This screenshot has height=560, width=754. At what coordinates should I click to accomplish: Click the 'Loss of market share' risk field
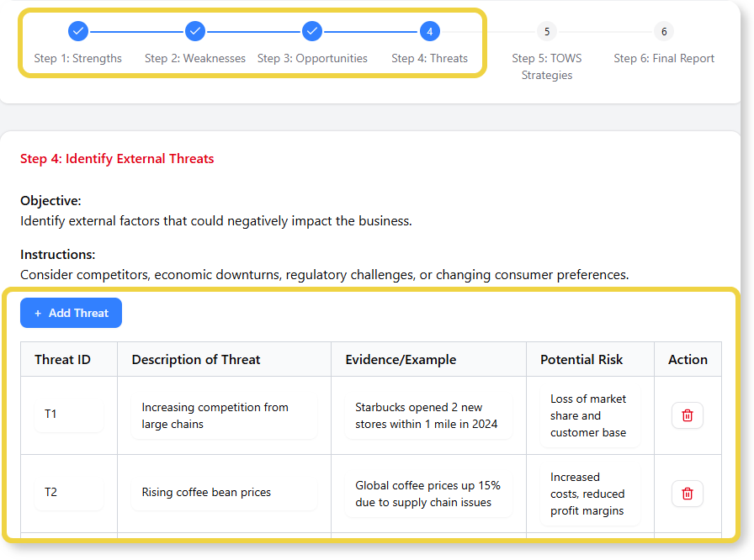pos(589,415)
